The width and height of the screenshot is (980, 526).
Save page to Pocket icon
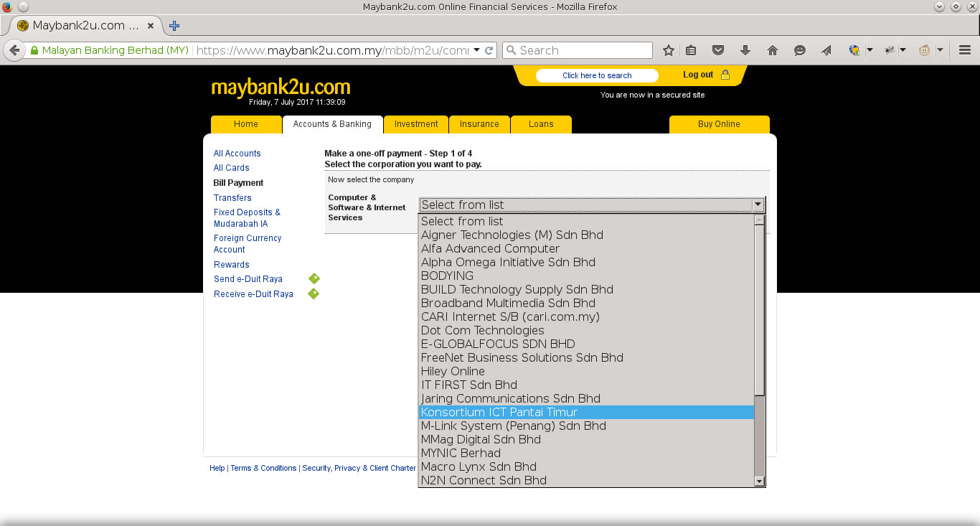click(718, 50)
